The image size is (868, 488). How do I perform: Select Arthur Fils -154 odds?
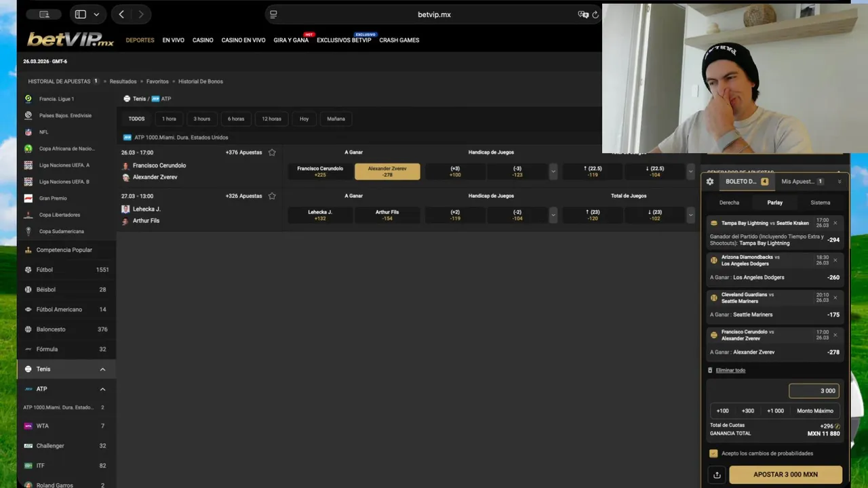387,215
